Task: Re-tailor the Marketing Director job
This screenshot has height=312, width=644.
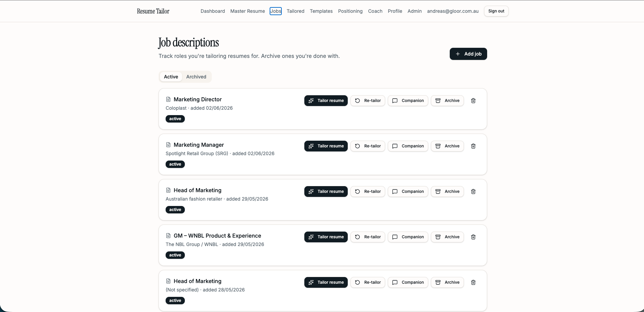Action: tap(368, 101)
